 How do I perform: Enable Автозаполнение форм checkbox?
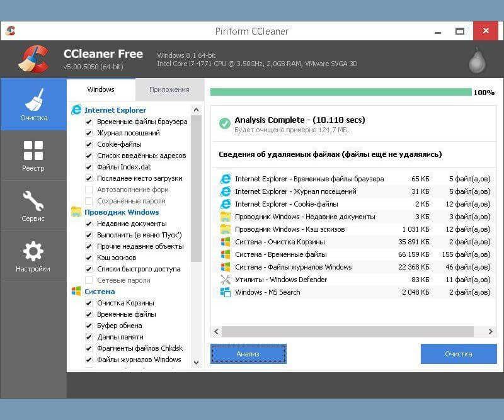pyautogui.click(x=89, y=190)
